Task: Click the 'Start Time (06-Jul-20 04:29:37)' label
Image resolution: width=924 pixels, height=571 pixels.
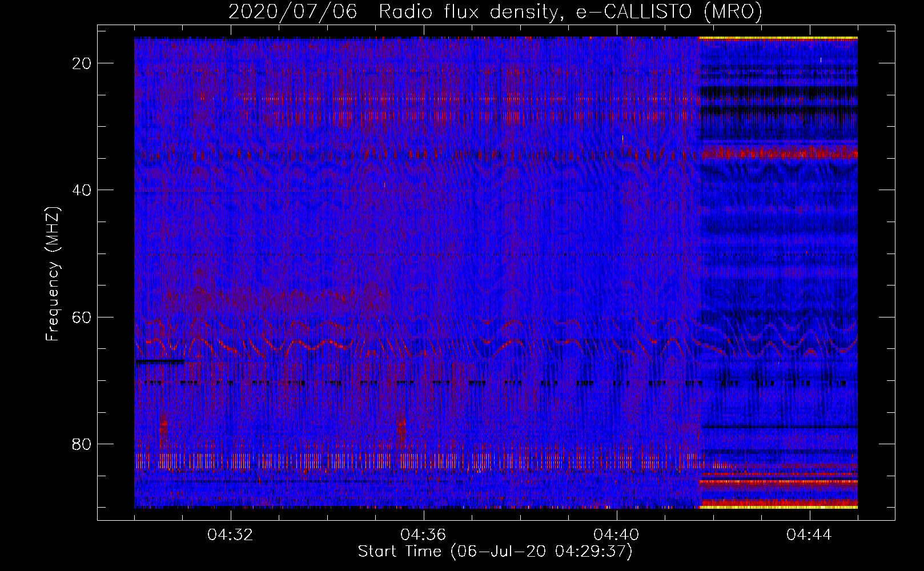Action: 495,552
